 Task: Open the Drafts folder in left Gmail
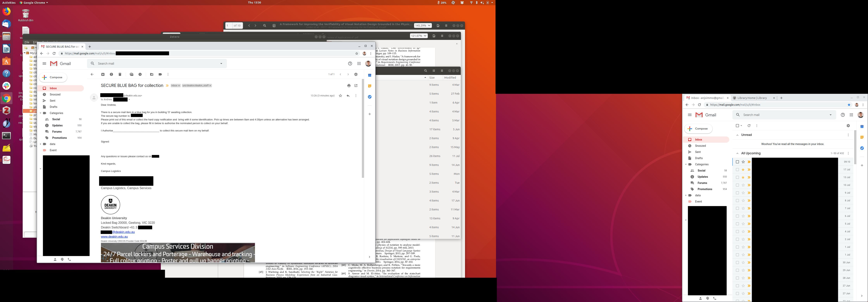[53, 107]
